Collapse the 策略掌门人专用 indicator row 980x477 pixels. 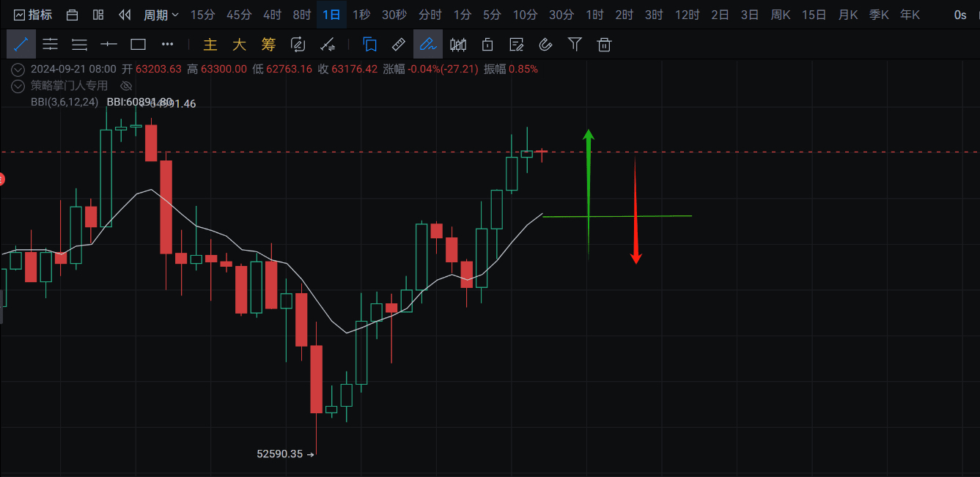coord(18,86)
